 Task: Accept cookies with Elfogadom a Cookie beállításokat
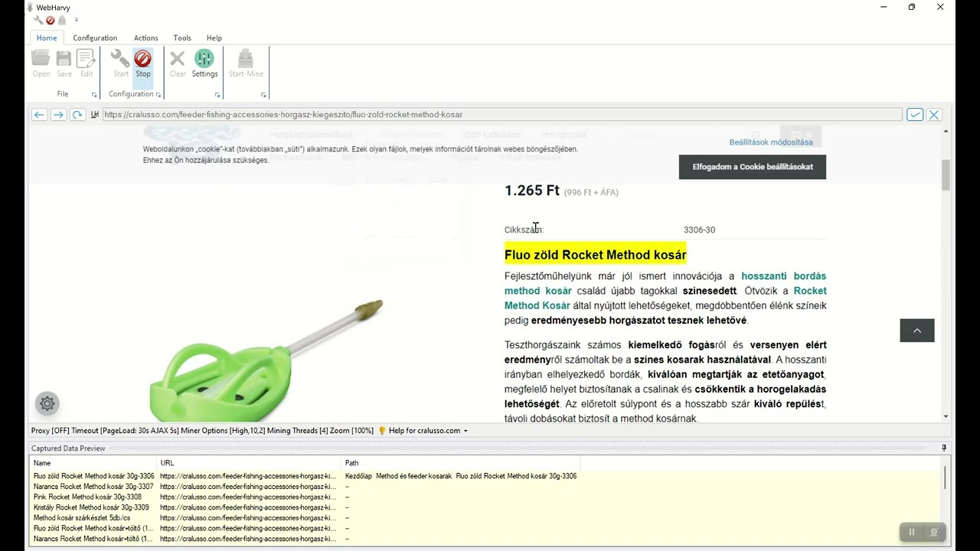(x=753, y=167)
